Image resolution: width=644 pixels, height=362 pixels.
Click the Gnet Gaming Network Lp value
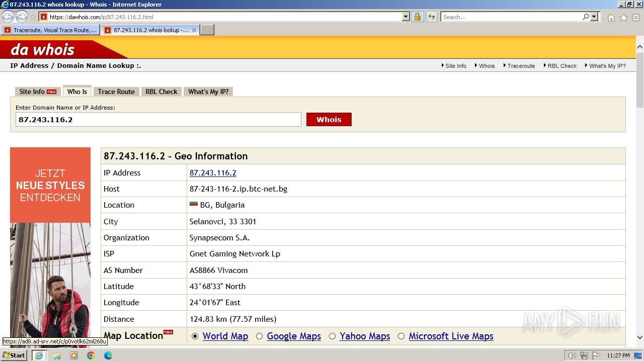point(235,254)
